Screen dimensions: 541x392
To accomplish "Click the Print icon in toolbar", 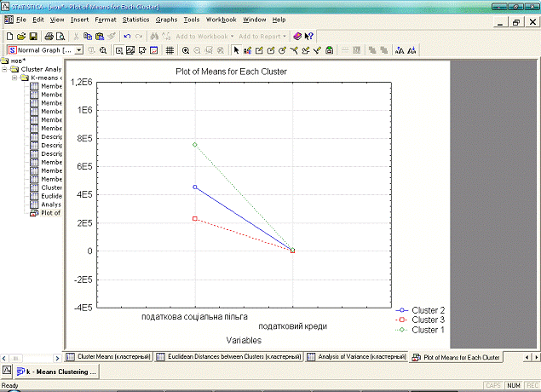I will coord(49,37).
